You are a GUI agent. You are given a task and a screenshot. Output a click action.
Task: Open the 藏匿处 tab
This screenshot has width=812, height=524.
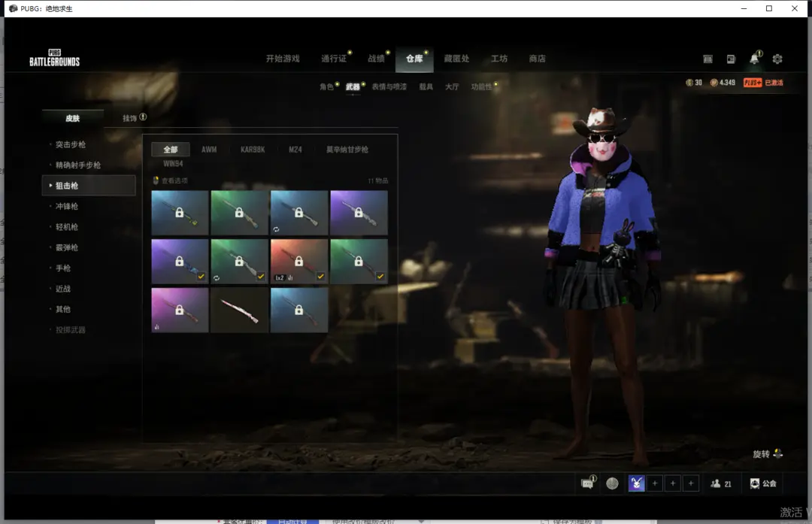457,59
